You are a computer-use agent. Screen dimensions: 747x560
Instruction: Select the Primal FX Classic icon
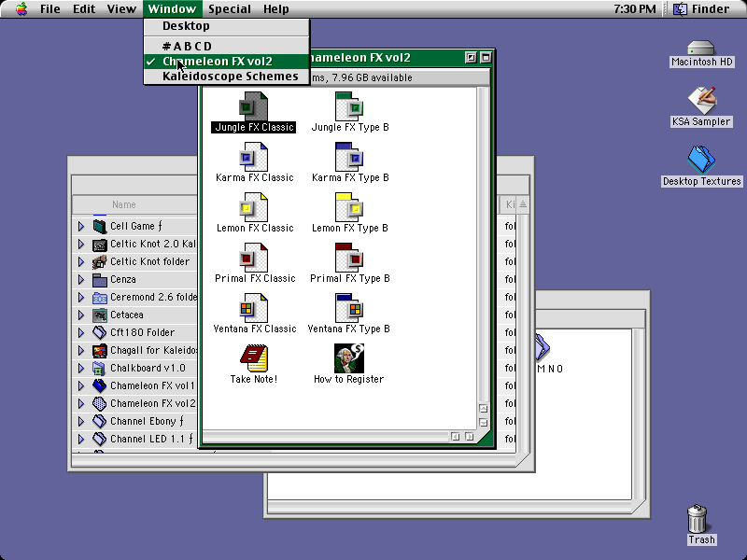click(x=253, y=258)
